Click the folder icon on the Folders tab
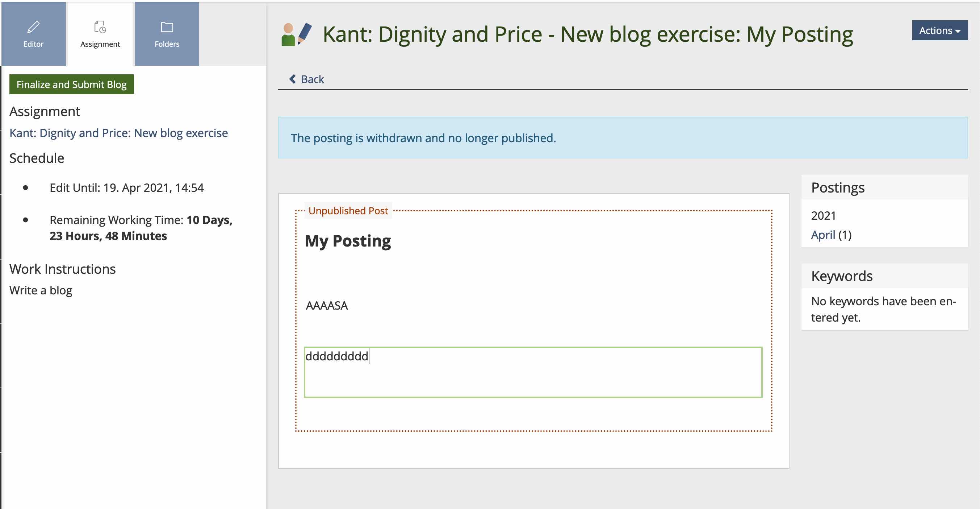The height and width of the screenshot is (509, 980). click(167, 27)
